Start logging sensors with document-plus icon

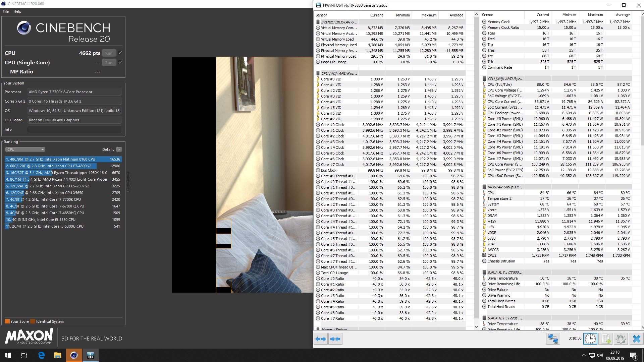[606, 339]
